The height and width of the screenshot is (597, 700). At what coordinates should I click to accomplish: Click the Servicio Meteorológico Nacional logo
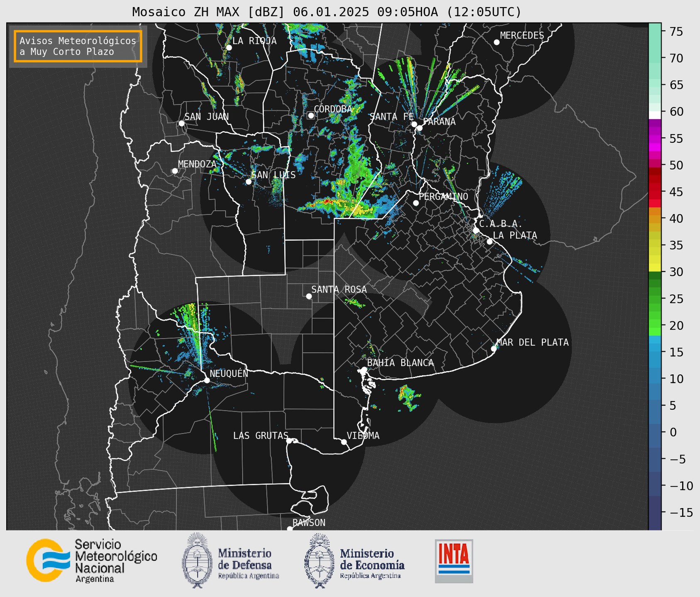tap(92, 560)
